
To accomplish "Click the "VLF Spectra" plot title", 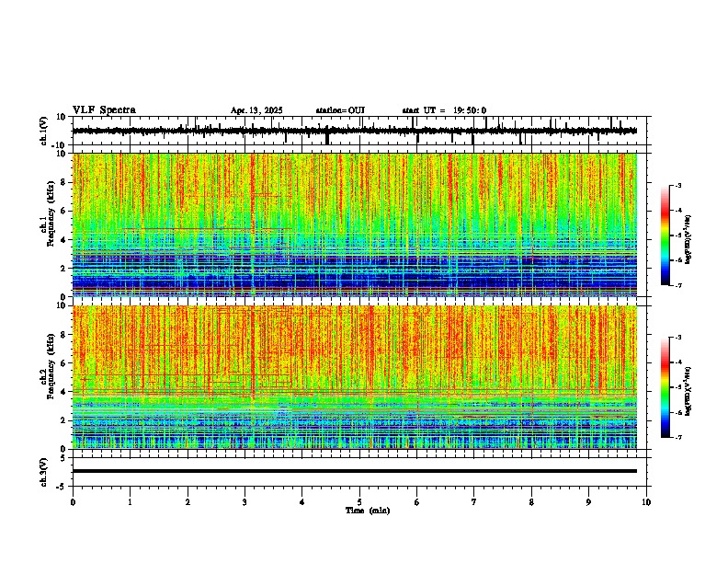I will (x=104, y=110).
